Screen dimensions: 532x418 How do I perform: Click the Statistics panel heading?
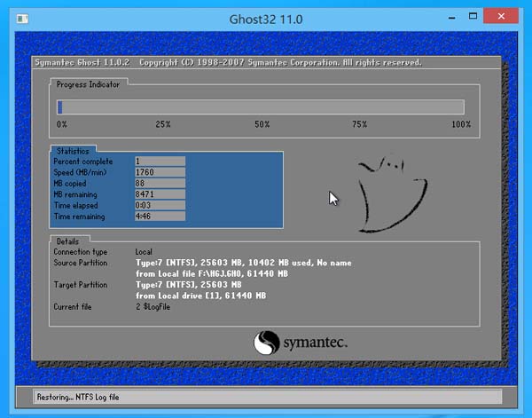coord(73,151)
